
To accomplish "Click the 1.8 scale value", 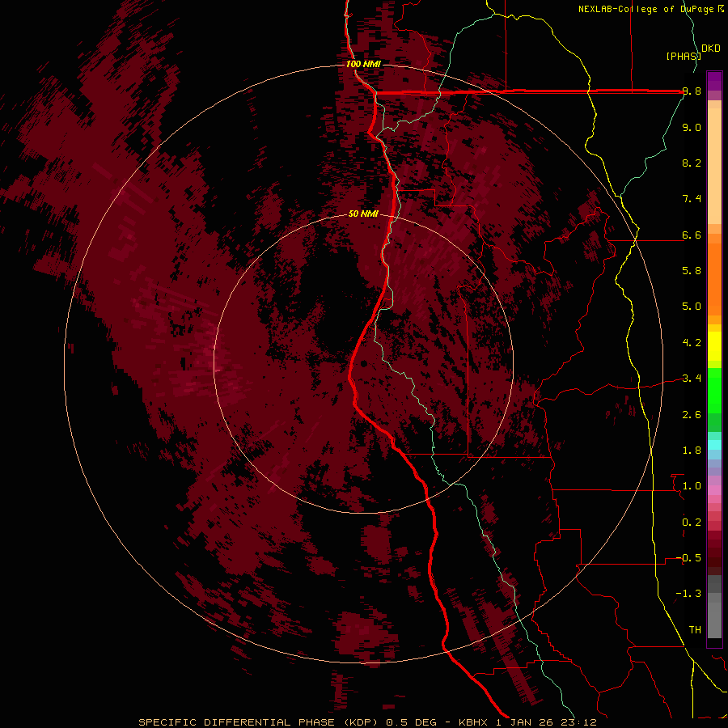I will point(692,451).
